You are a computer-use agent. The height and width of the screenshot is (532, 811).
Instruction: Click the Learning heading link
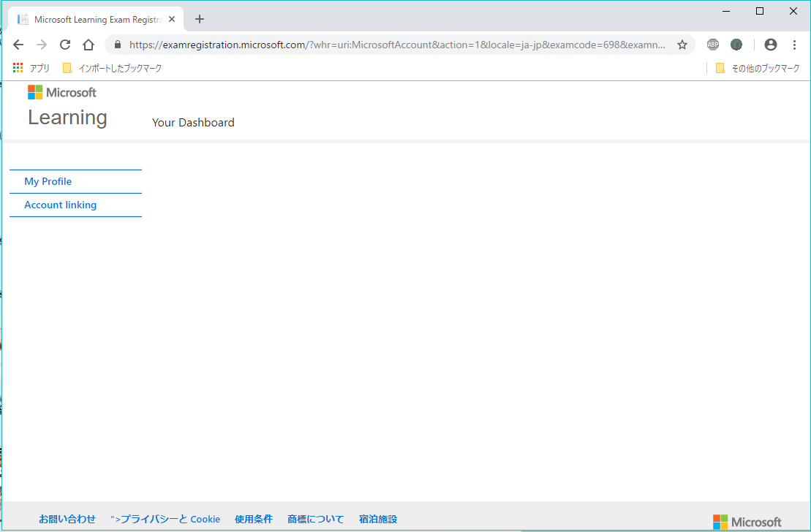68,118
